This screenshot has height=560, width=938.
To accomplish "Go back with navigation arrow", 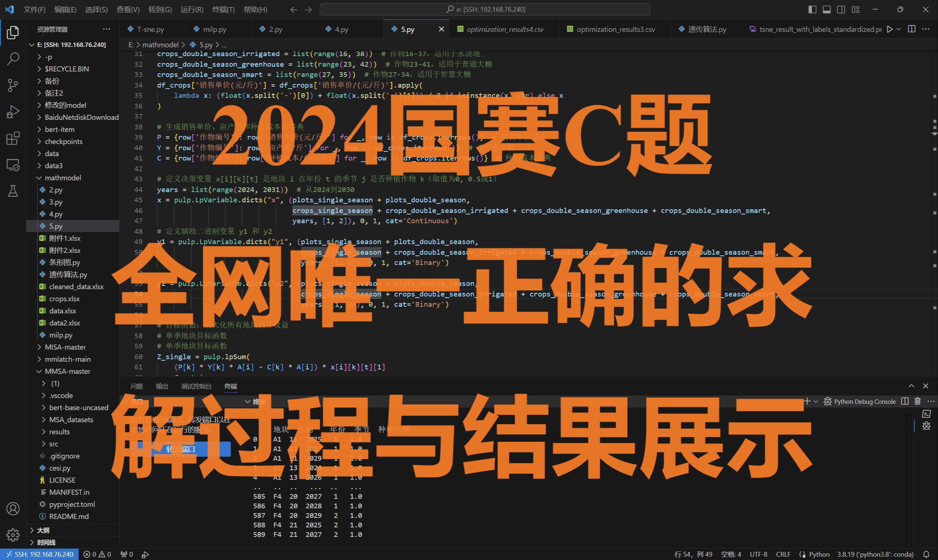I will [294, 10].
